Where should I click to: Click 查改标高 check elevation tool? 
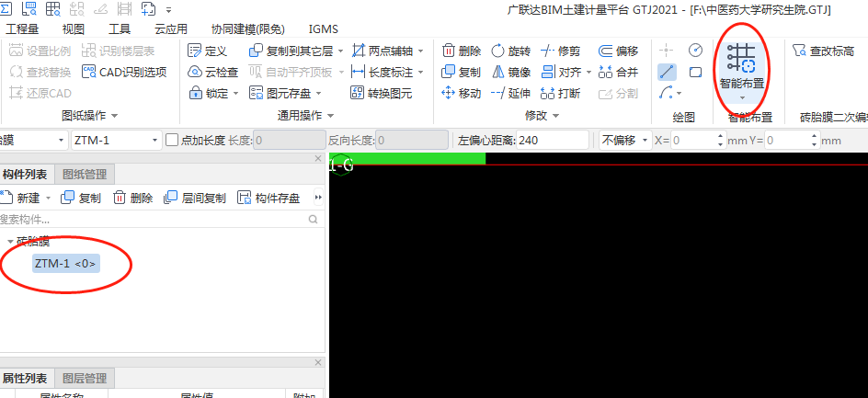click(x=823, y=51)
